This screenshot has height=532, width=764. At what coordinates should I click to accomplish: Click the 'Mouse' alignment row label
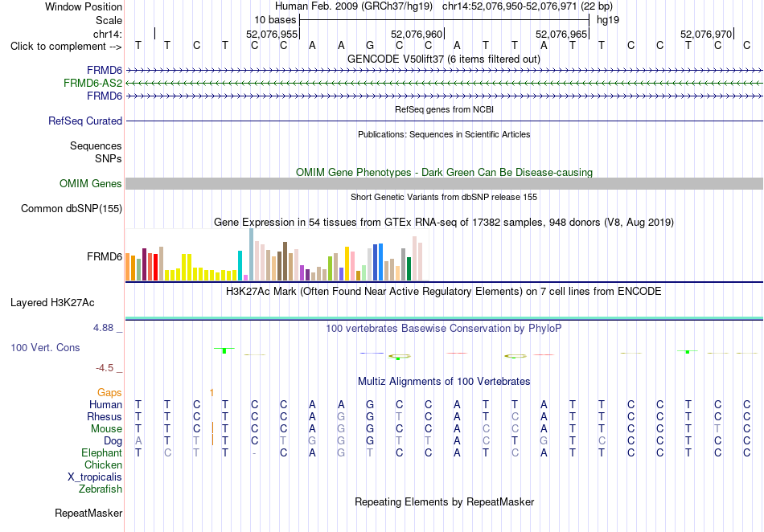(x=106, y=429)
